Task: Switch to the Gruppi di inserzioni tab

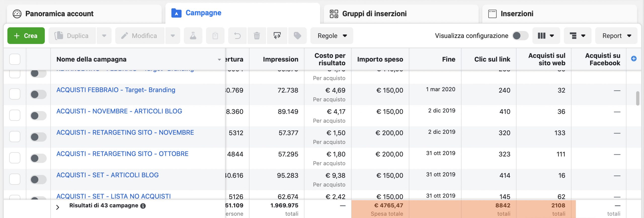Action: coord(374,14)
